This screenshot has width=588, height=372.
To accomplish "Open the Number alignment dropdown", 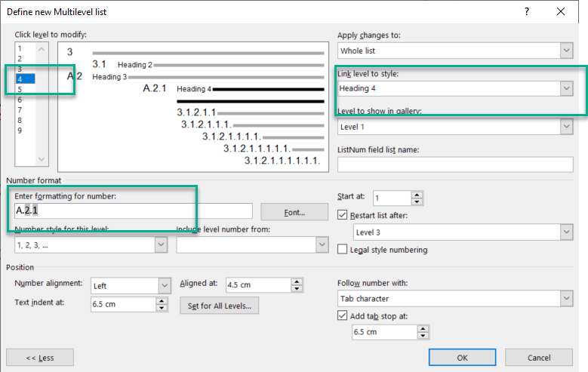I will click(165, 286).
